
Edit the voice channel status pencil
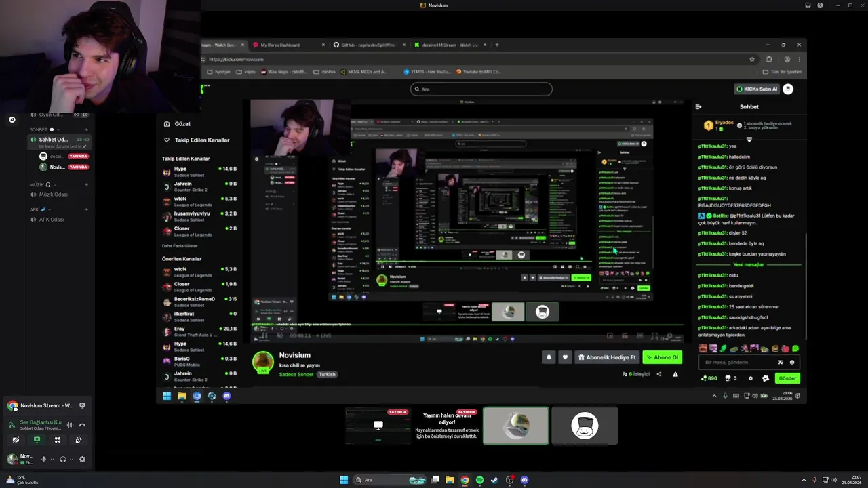click(x=85, y=146)
